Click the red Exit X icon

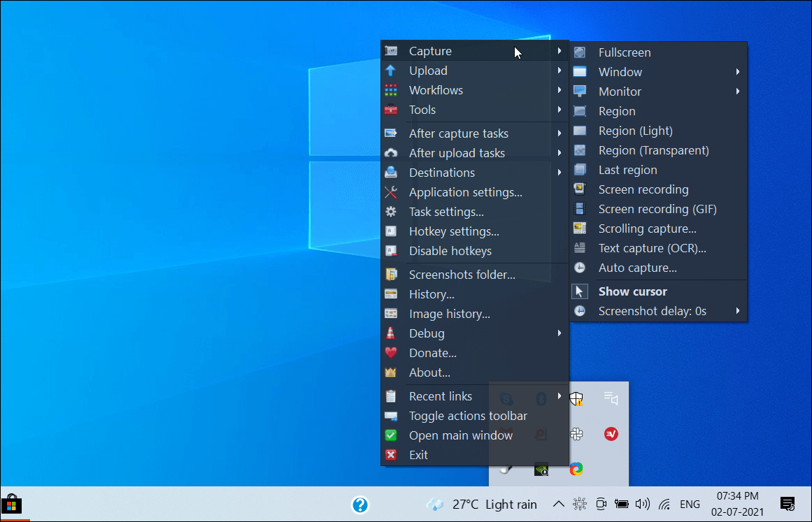coord(391,455)
